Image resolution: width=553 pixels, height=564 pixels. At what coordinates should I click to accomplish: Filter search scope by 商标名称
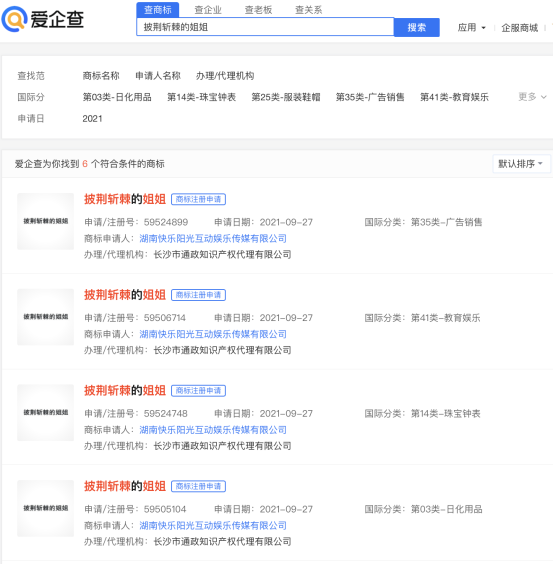point(101,76)
